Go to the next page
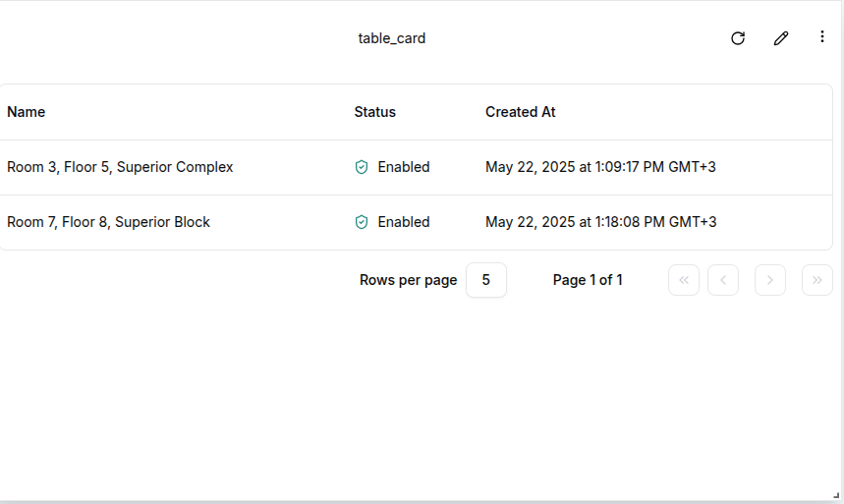 pyautogui.click(x=770, y=280)
